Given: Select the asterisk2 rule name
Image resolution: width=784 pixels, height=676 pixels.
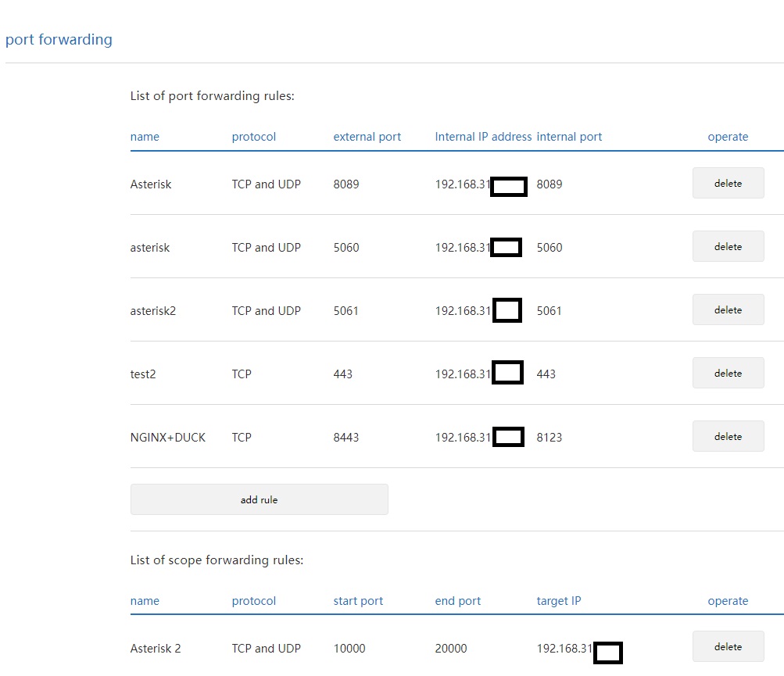Looking at the screenshot, I should 153,311.
